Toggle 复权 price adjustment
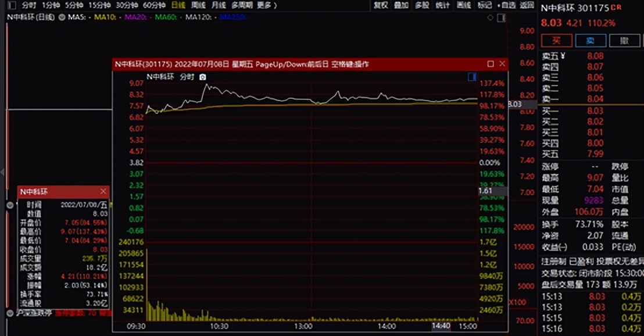This screenshot has width=644, height=336. (x=380, y=5)
